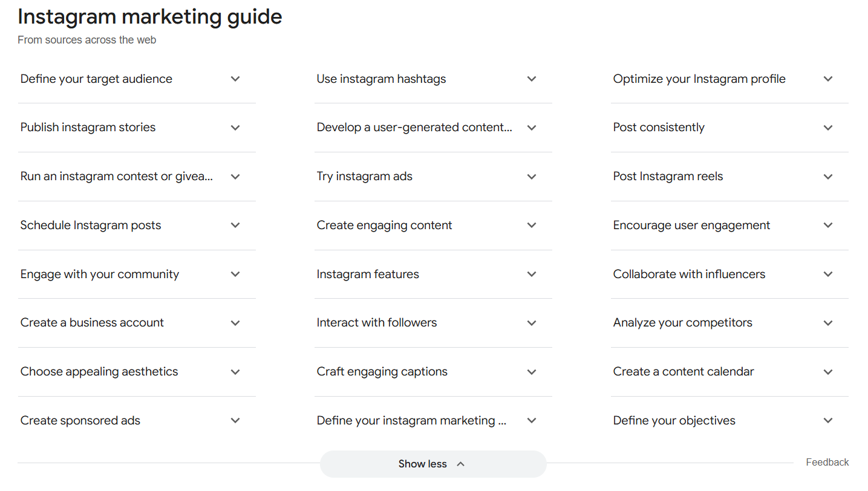The height and width of the screenshot is (491, 868).
Task: Expand the Define your target audience chevron
Action: tap(235, 79)
